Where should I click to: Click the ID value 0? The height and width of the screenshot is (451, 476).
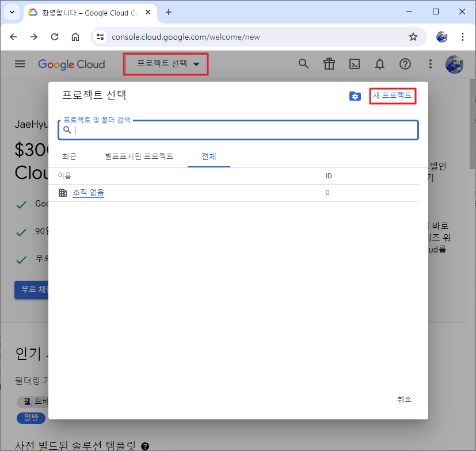(328, 193)
